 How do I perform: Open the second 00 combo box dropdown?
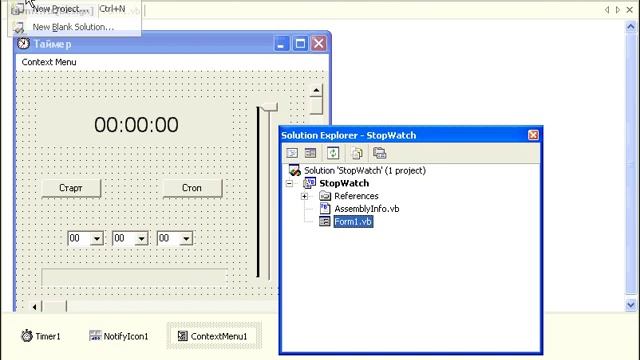click(x=142, y=238)
